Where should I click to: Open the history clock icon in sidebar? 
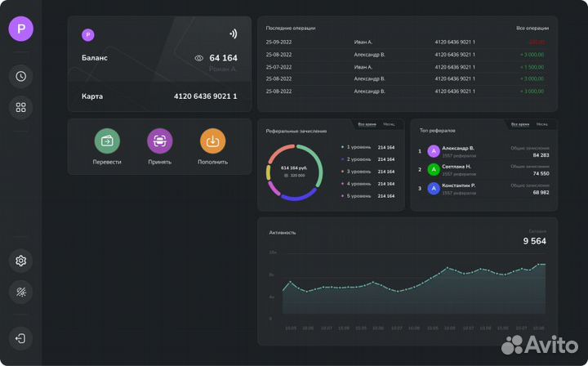point(21,76)
